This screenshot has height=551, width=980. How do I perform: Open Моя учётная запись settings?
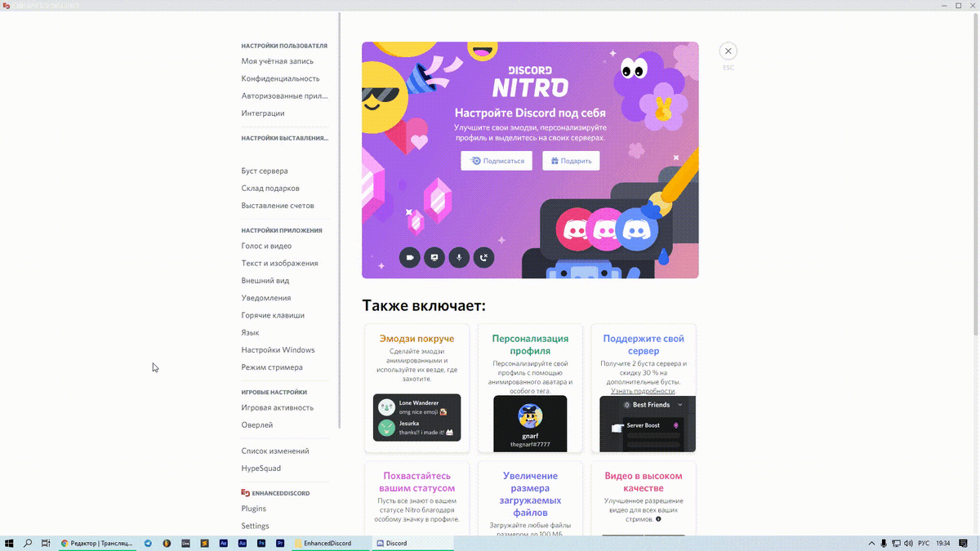click(278, 61)
